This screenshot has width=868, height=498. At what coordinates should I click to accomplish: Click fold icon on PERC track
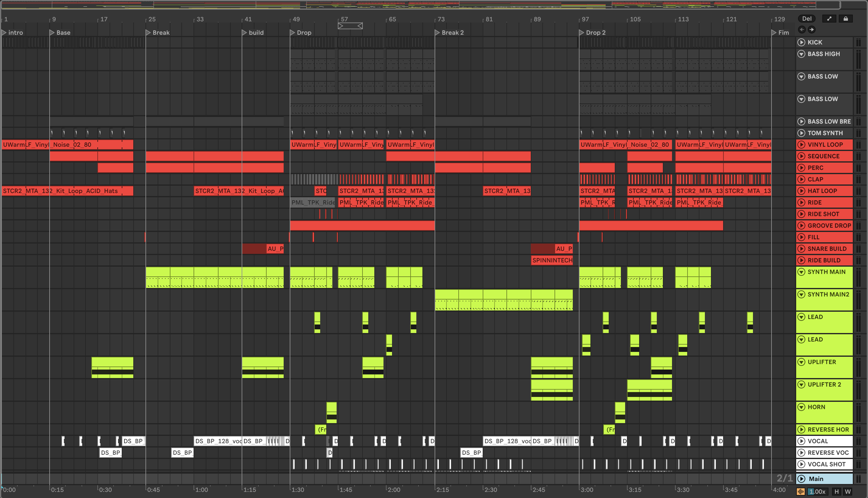(801, 168)
